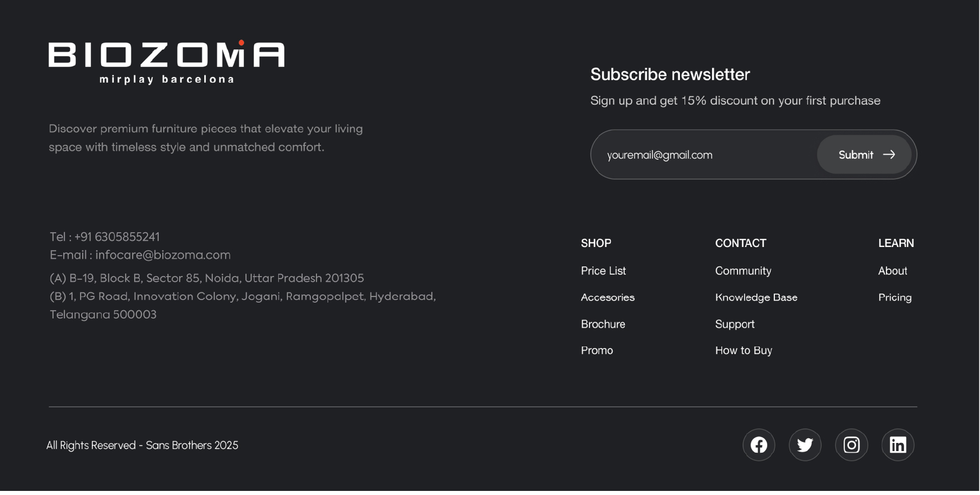Go to the Pricing link
Viewport: 980px width, 495px height.
(x=894, y=298)
